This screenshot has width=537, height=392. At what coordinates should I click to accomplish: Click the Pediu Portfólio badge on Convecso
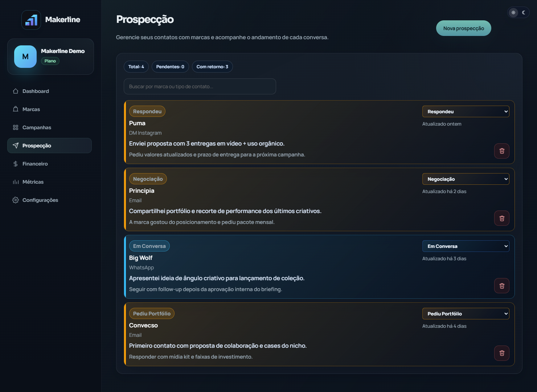pos(152,314)
